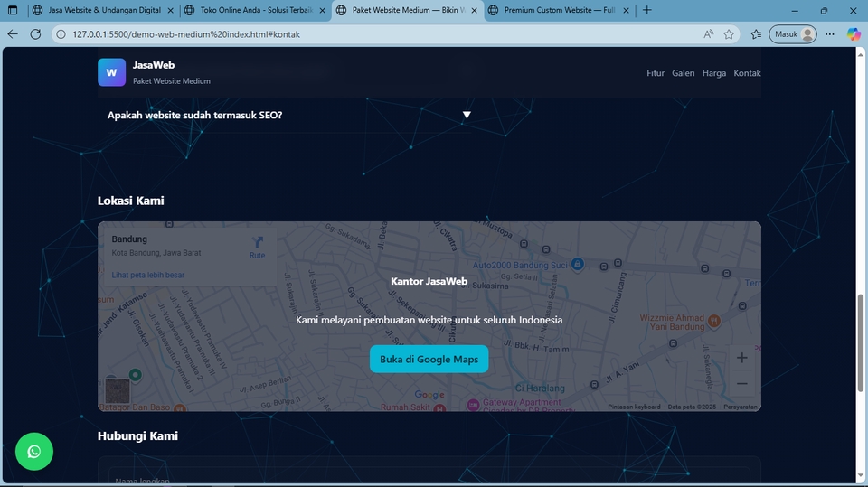Screen dimensions: 868x487
Task: Reload the page with the refresh icon
Action: coord(35,34)
